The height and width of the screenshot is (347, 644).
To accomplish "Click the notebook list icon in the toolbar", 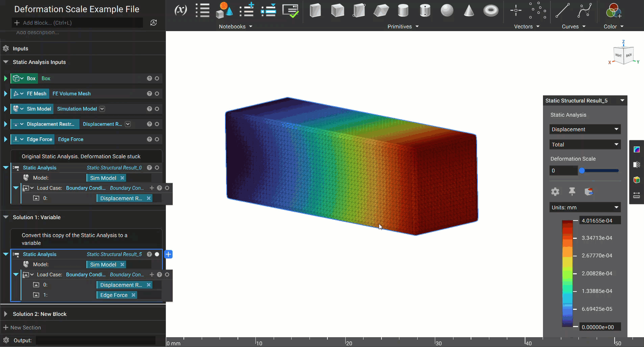I will click(203, 10).
